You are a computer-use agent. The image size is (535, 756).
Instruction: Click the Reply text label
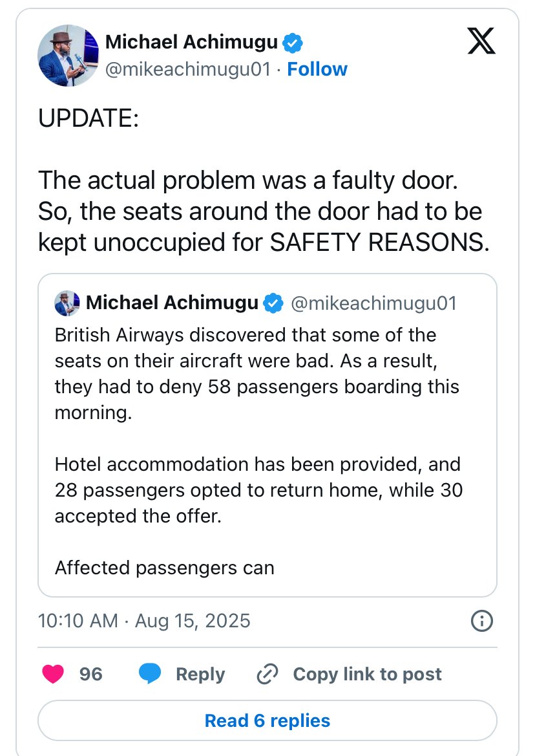coord(200,674)
